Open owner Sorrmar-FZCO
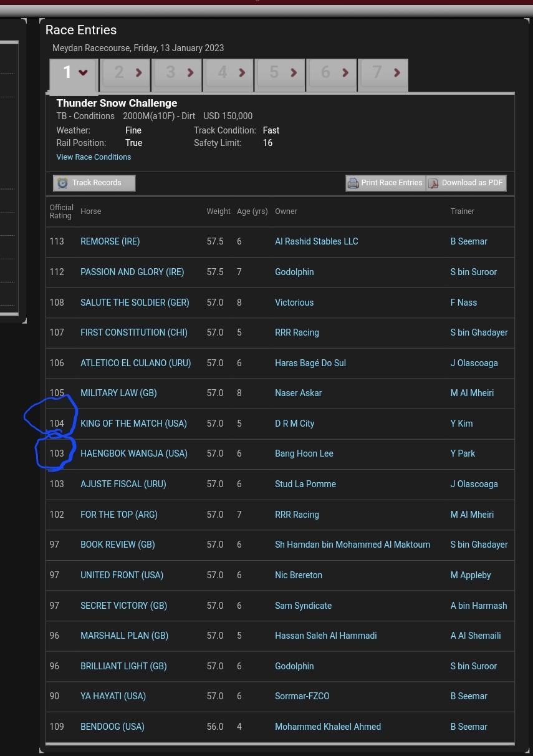 [x=302, y=696]
